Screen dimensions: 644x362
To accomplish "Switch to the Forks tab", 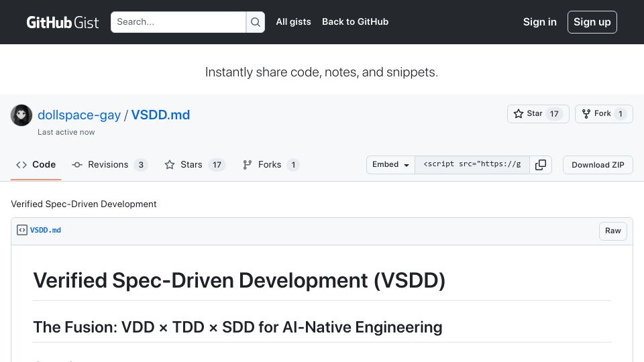I will pyautogui.click(x=270, y=165).
